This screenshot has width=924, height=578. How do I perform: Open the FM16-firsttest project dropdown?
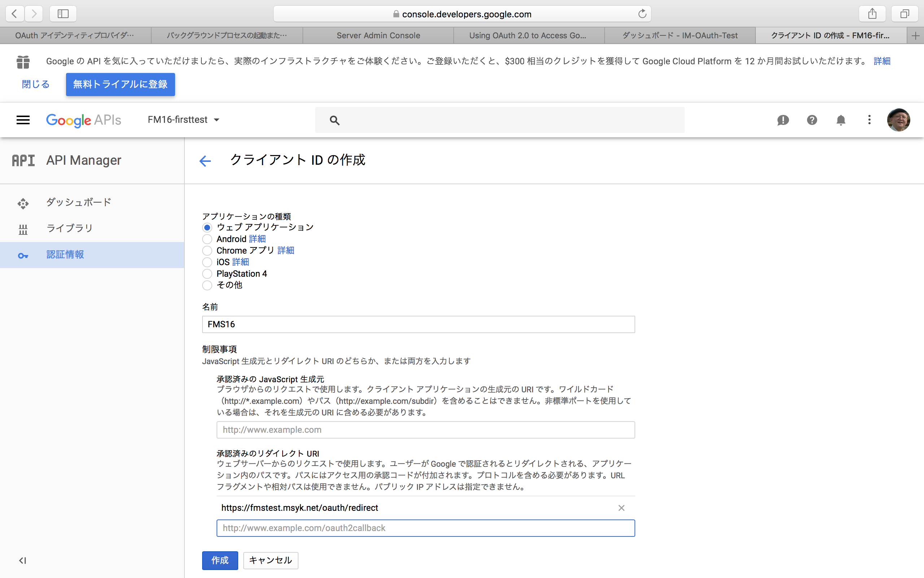pos(184,120)
